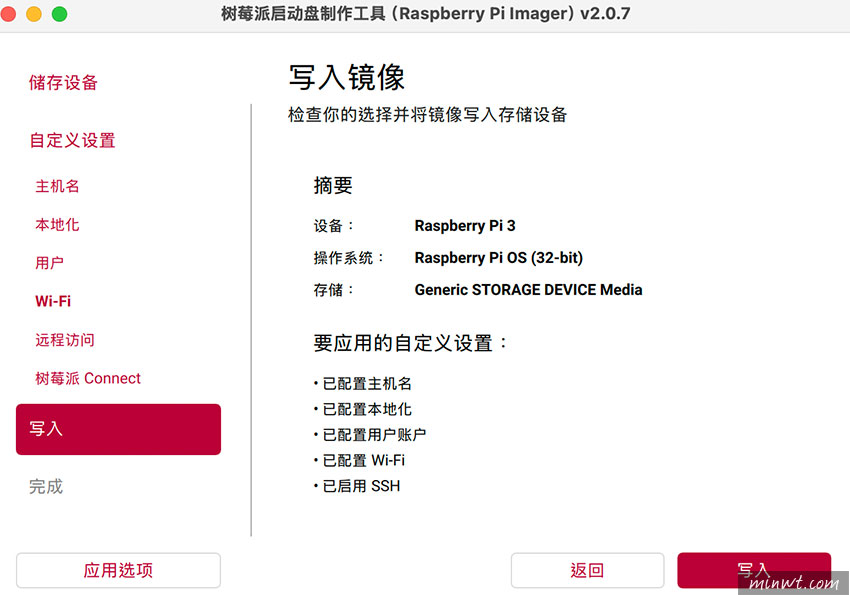Click the 返回 button
The height and width of the screenshot is (595, 850).
[587, 570]
